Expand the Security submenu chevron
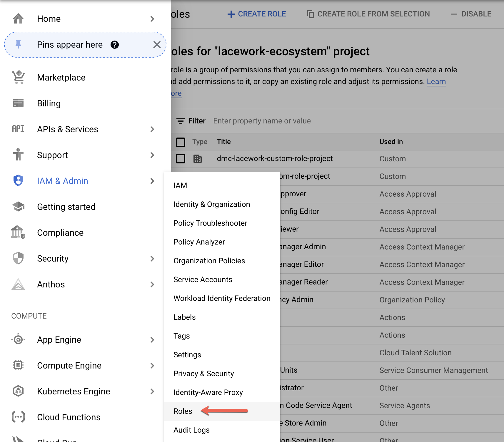This screenshot has width=504, height=442. coord(152,259)
